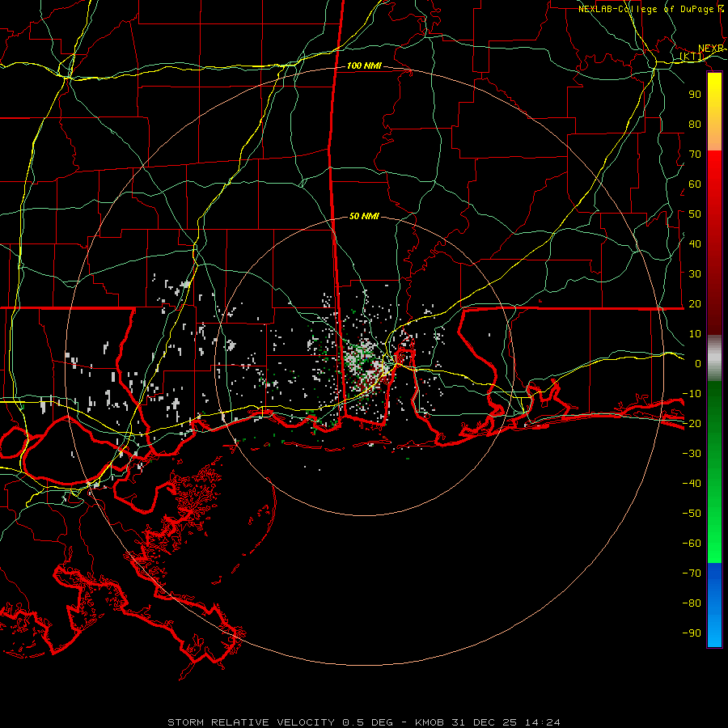Click the -50 value on the velocity scale
Screen dimensions: 728x728
[692, 514]
